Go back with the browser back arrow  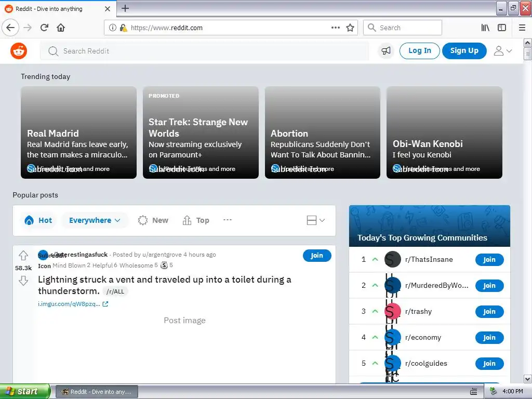point(10,28)
